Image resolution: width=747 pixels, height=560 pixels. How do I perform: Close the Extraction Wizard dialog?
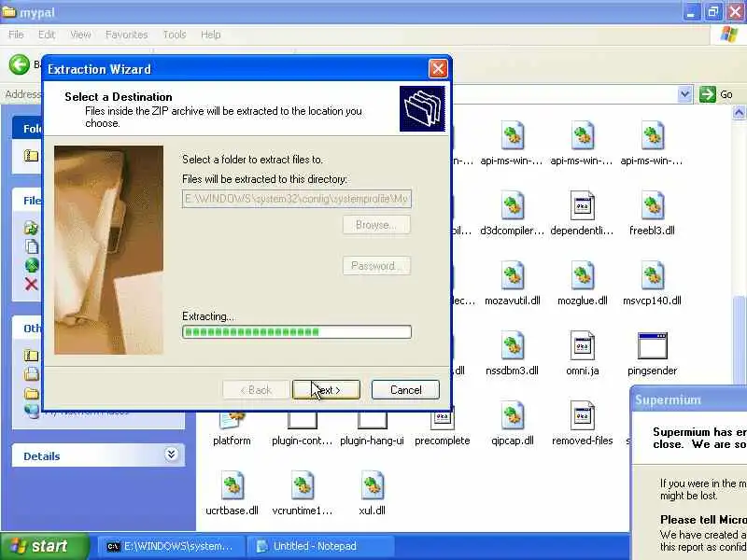tap(438, 69)
